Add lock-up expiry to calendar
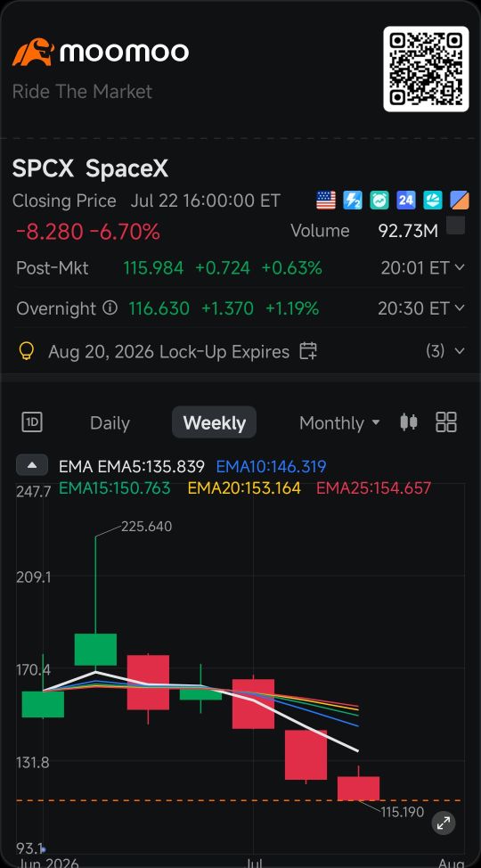This screenshot has width=481, height=868. [308, 351]
